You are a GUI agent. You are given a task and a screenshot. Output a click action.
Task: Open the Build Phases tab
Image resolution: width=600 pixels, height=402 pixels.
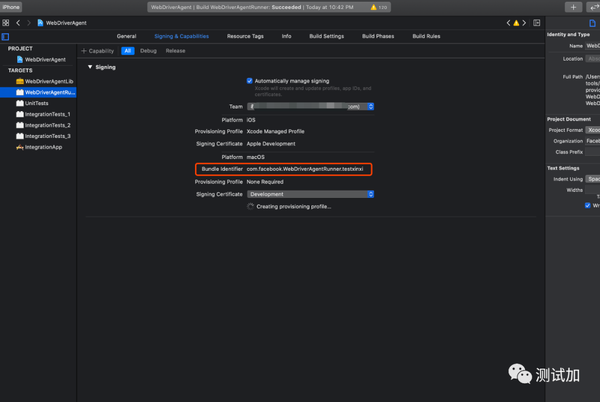[379, 36]
